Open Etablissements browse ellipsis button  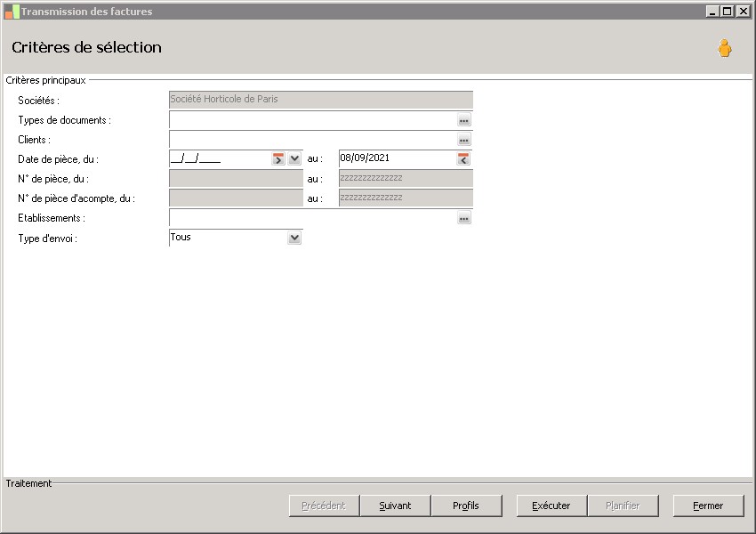(463, 218)
